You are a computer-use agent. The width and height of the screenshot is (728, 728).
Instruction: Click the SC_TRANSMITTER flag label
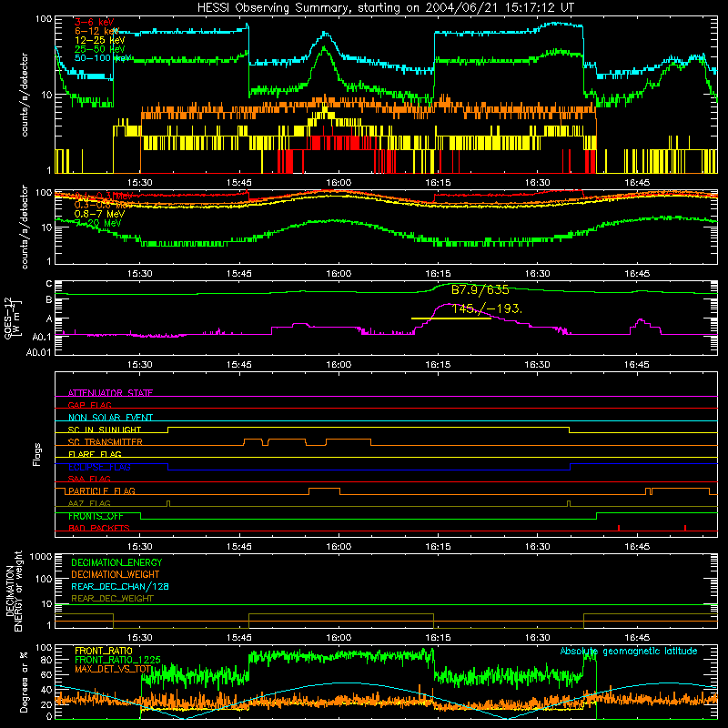(106, 441)
